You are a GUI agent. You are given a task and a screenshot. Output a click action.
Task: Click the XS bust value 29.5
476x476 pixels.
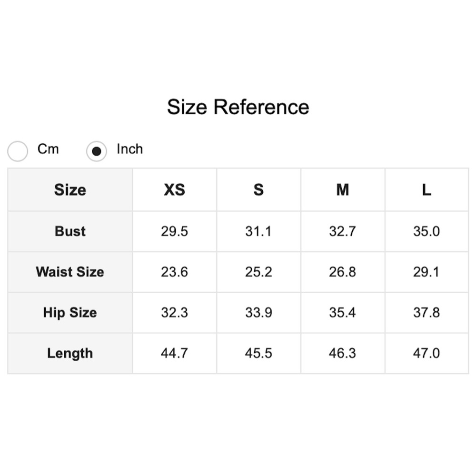click(x=174, y=231)
